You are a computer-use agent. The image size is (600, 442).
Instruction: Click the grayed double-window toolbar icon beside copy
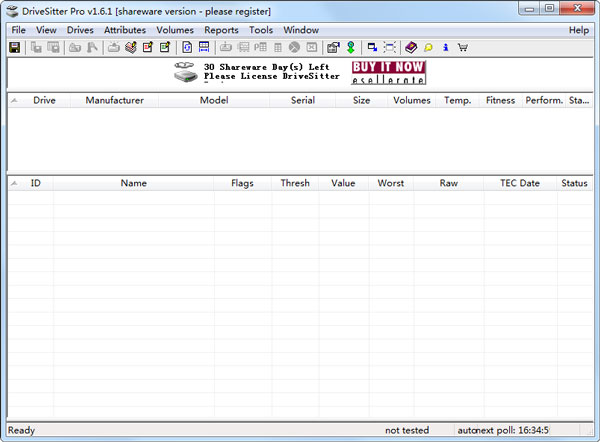pos(53,47)
